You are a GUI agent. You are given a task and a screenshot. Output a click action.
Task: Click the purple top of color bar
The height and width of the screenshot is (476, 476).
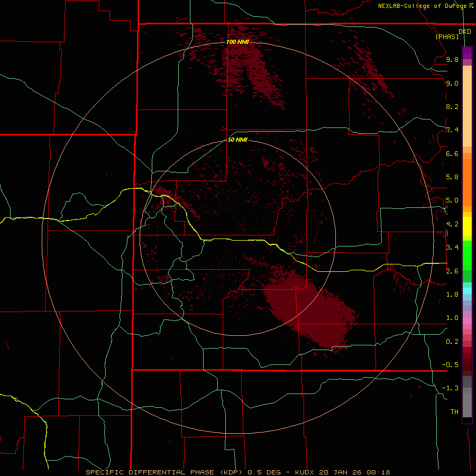[467, 53]
